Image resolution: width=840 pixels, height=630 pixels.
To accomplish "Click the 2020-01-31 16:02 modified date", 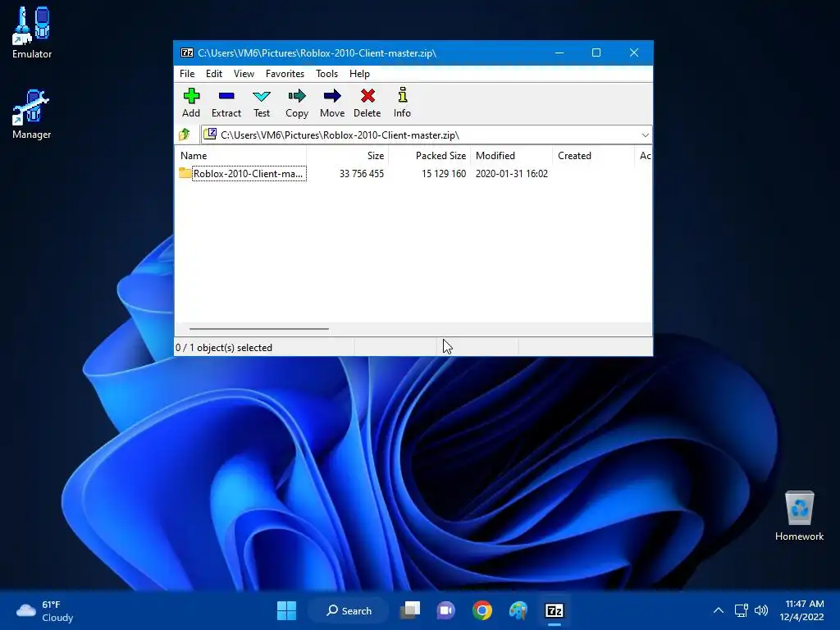I will tap(512, 174).
